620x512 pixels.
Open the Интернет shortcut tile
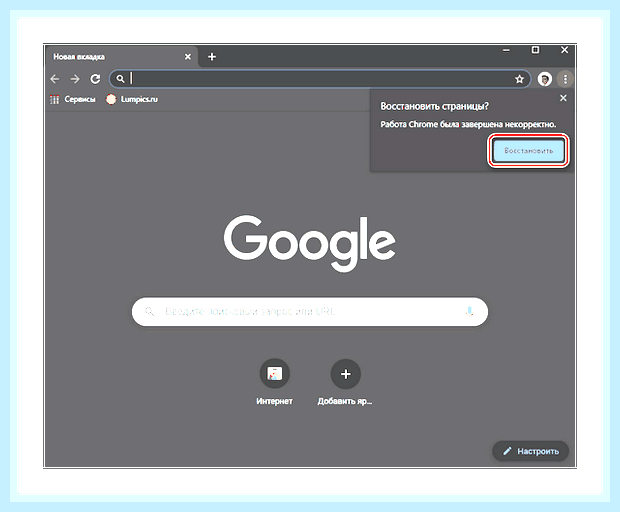[x=274, y=382]
